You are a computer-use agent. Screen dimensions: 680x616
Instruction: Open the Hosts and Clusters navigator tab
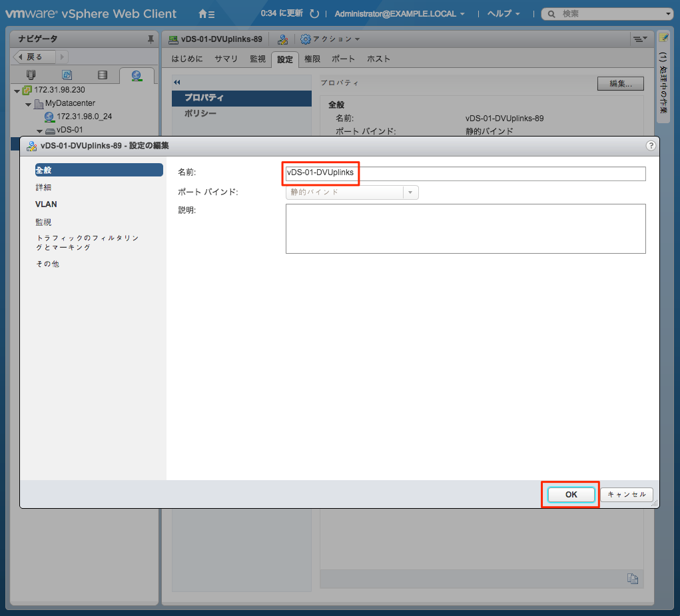point(31,75)
